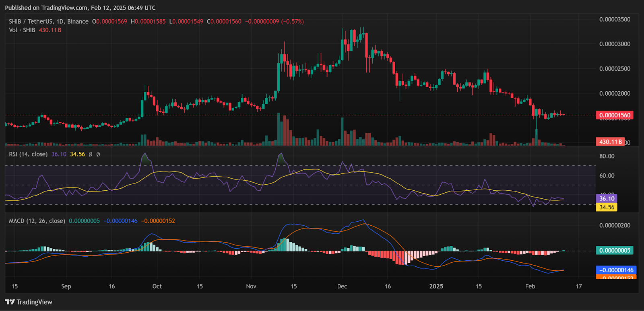Click the green 0.00000005 MACD histogram label
Image resolution: width=644 pixels, height=311 pixels.
click(615, 250)
